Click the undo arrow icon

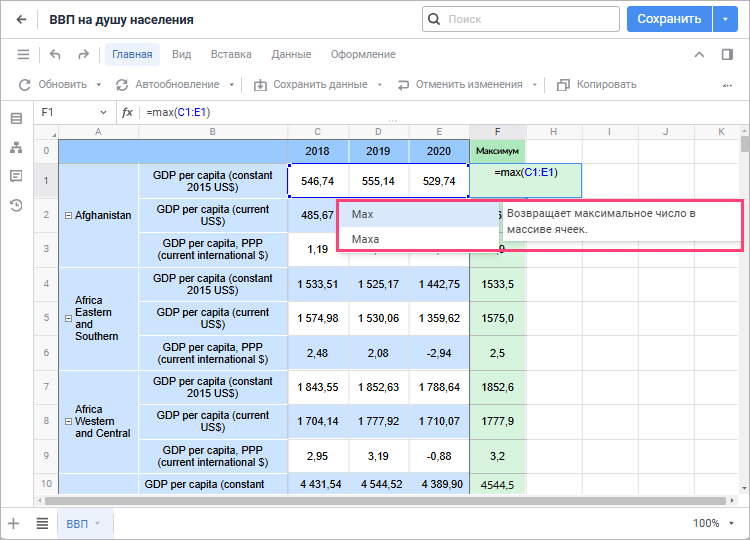coord(55,54)
